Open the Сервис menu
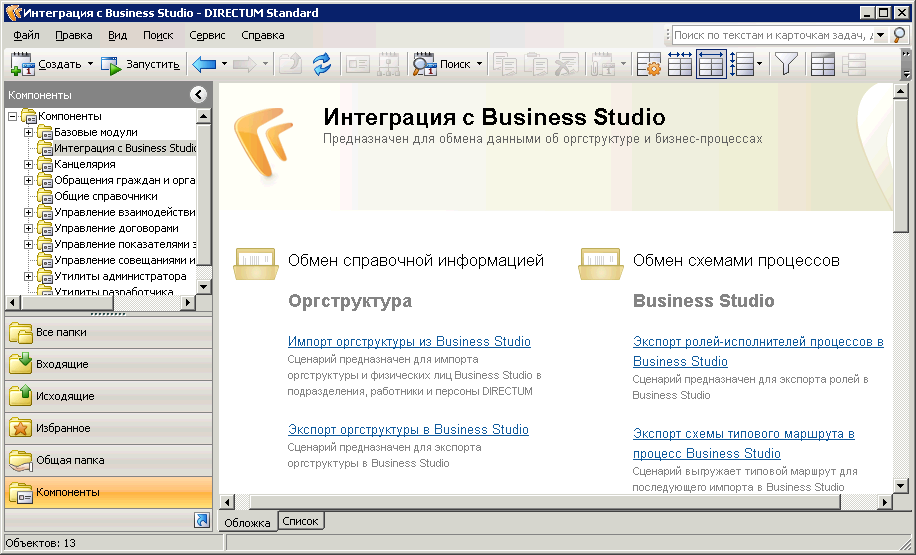The image size is (916, 555). [x=207, y=35]
